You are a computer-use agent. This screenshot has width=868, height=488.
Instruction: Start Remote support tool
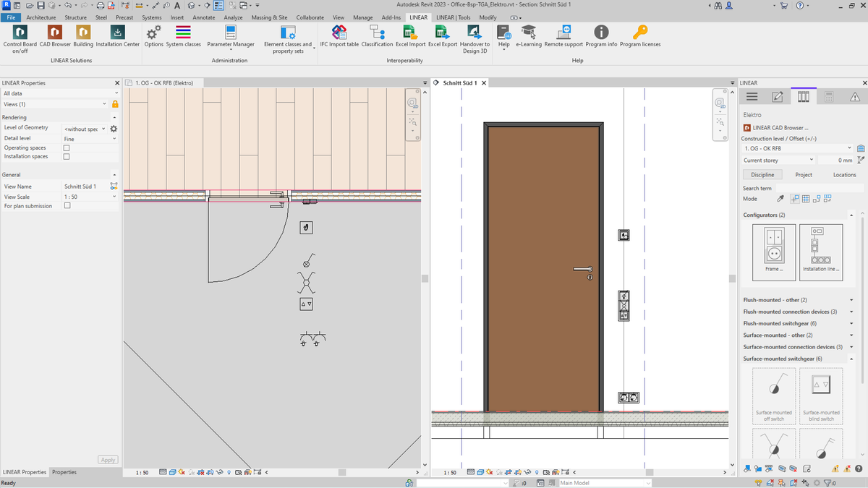[563, 33]
